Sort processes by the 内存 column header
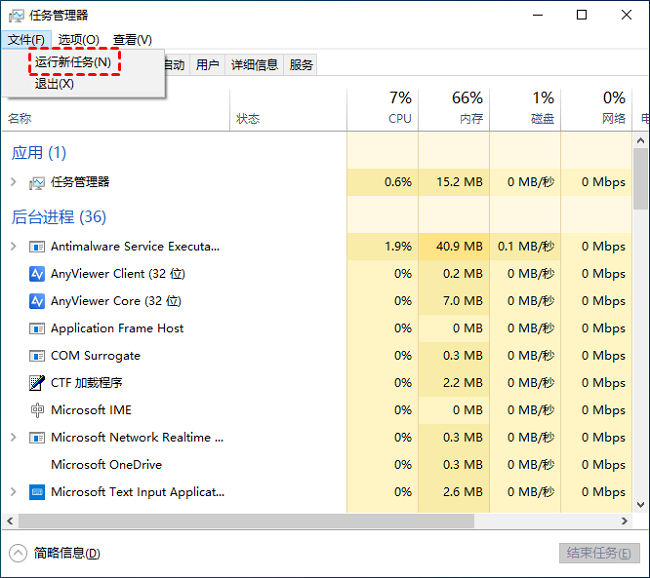 tap(454, 108)
